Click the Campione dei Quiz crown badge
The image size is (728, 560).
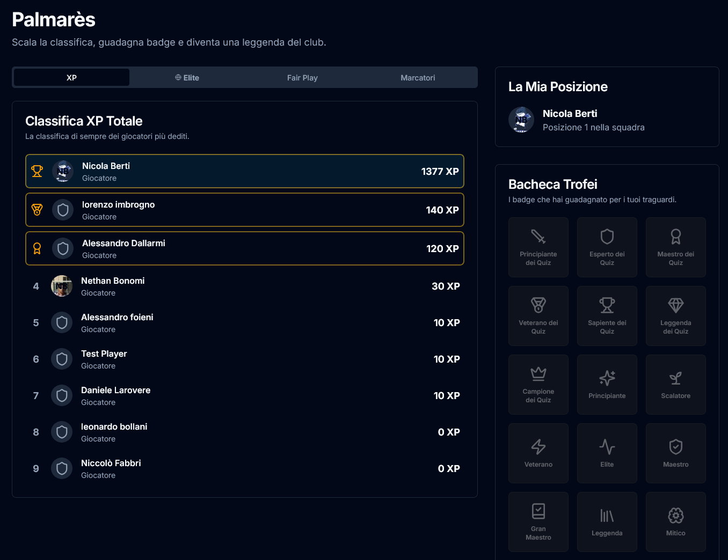pos(538,384)
